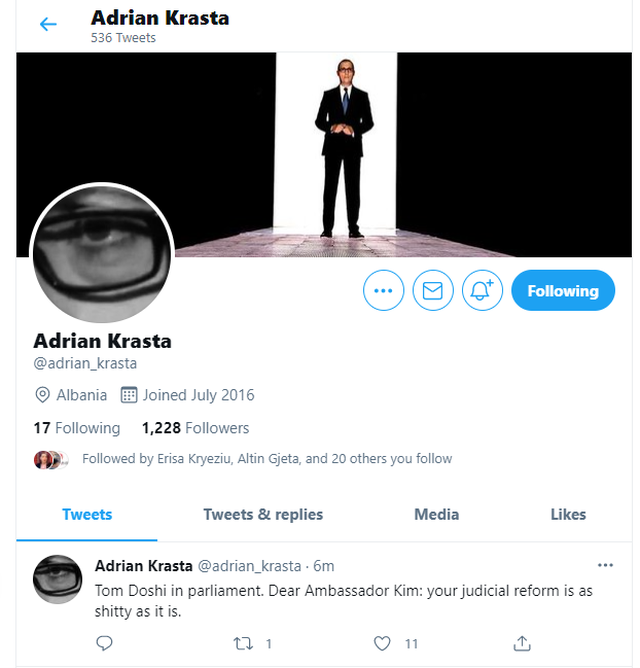640x668 pixels.
Task: View the 1,228 Followers list
Action: [x=195, y=428]
